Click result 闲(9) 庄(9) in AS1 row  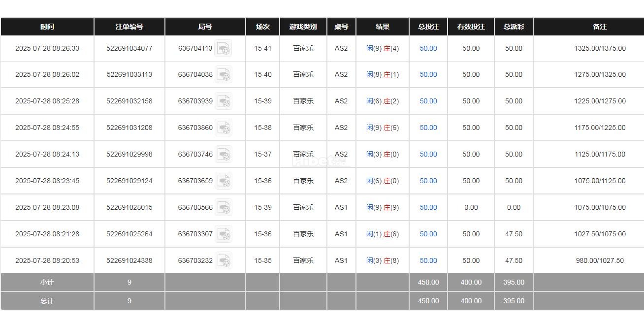383,208
